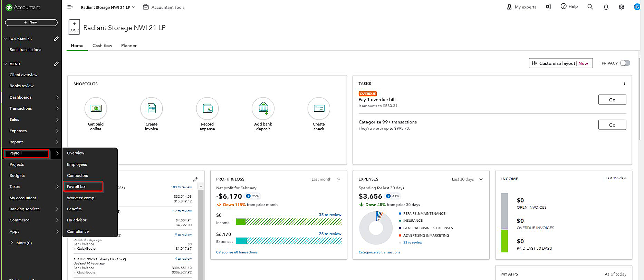Viewport: 644px width, 280px height.
Task: Click the Add bank deposit shortcut
Action: 263,114
